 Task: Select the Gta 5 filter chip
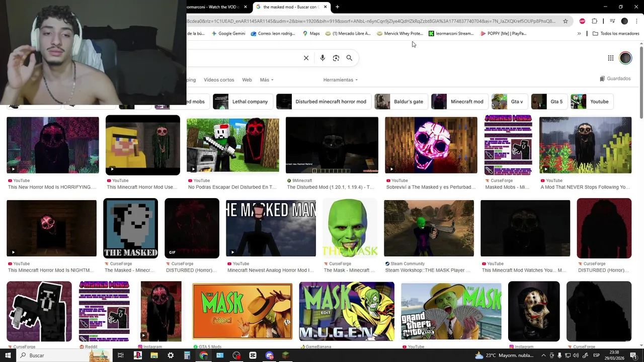click(549, 102)
